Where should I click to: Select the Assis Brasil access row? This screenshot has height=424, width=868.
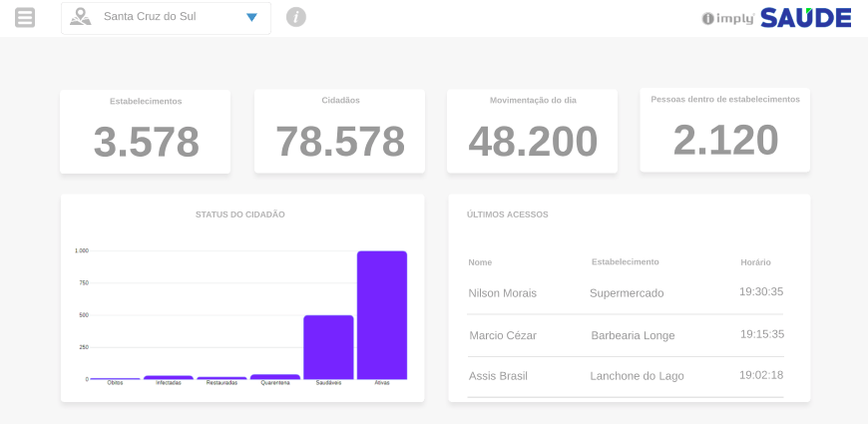[x=626, y=376]
